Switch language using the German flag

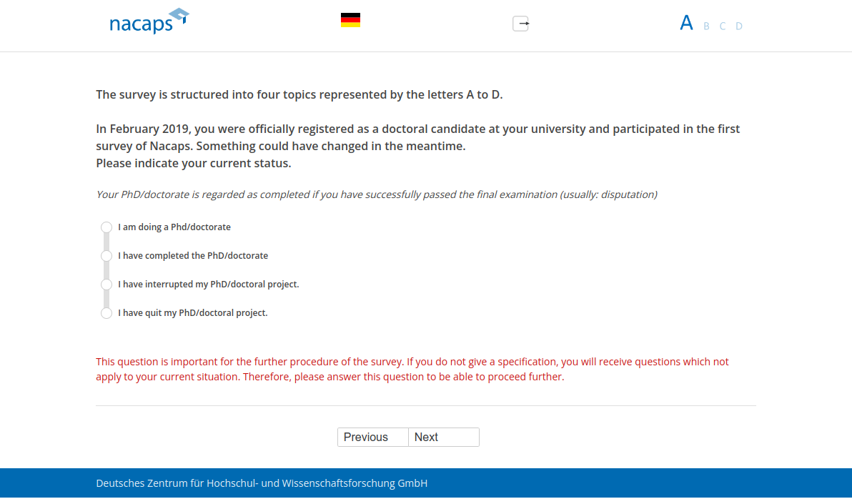(350, 20)
